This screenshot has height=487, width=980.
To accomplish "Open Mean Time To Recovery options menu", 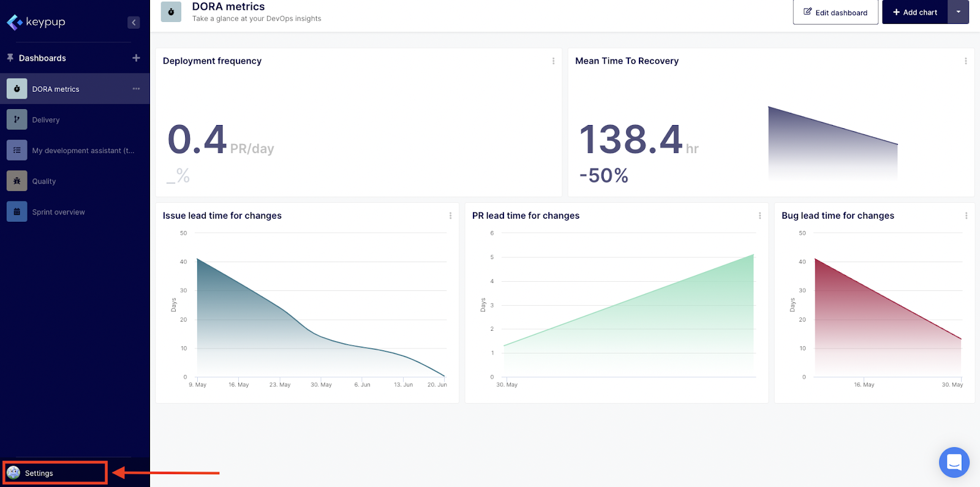I will click(x=966, y=61).
